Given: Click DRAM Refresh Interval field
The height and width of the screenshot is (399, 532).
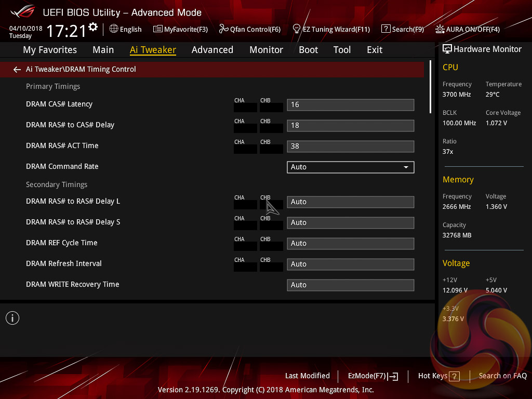Looking at the screenshot, I should [351, 264].
